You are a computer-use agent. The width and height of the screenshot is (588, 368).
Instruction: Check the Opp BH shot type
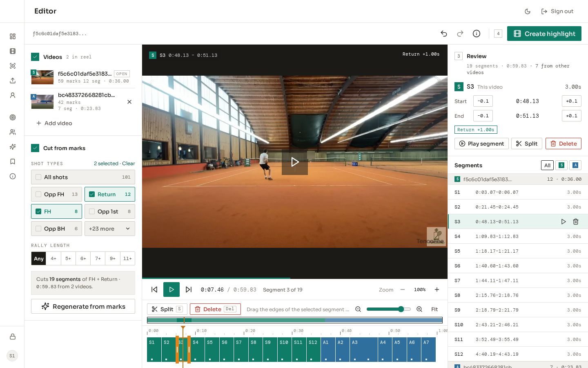(x=38, y=229)
